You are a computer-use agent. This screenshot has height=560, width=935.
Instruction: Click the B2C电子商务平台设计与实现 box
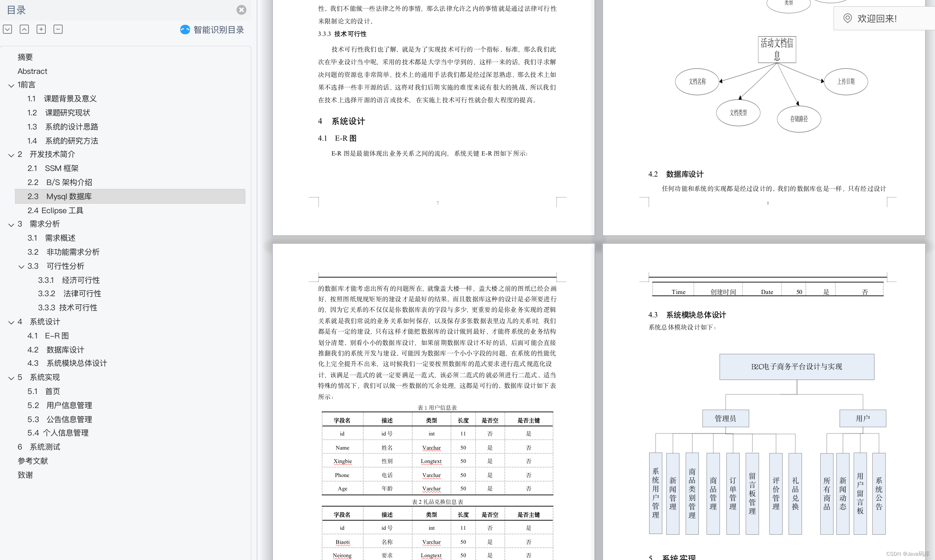pos(796,367)
